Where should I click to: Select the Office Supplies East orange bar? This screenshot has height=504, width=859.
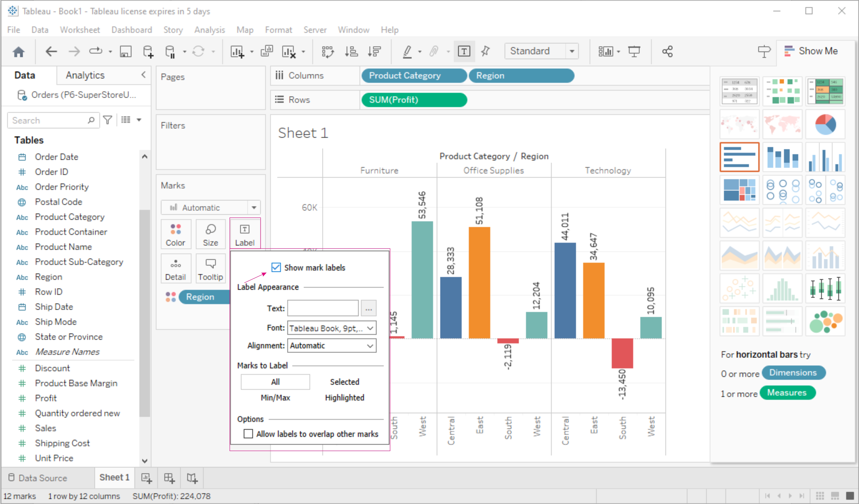tap(479, 283)
